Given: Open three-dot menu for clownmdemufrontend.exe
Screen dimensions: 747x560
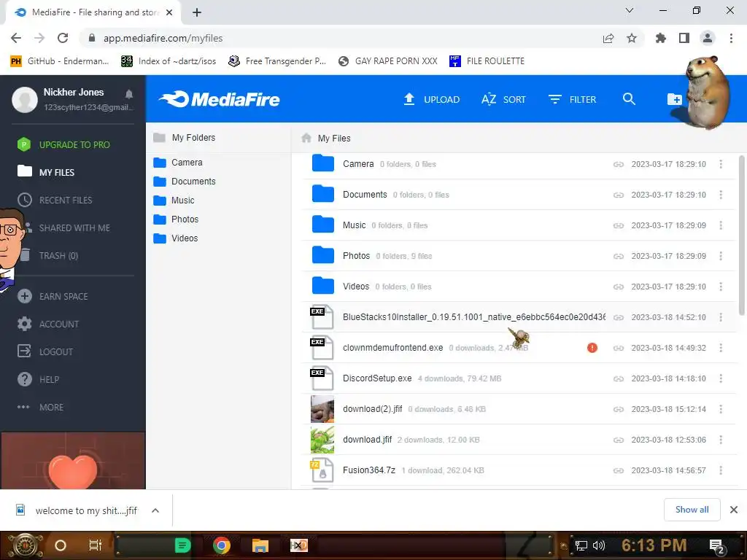Looking at the screenshot, I should click(x=721, y=348).
